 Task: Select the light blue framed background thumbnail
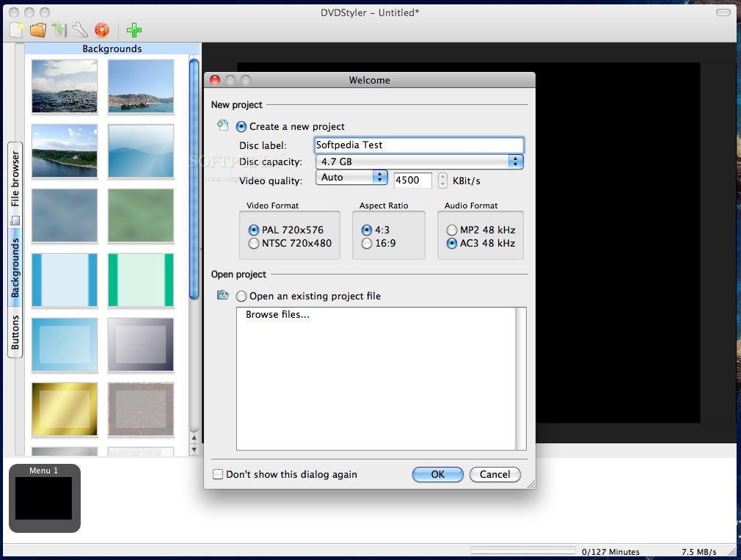[65, 344]
